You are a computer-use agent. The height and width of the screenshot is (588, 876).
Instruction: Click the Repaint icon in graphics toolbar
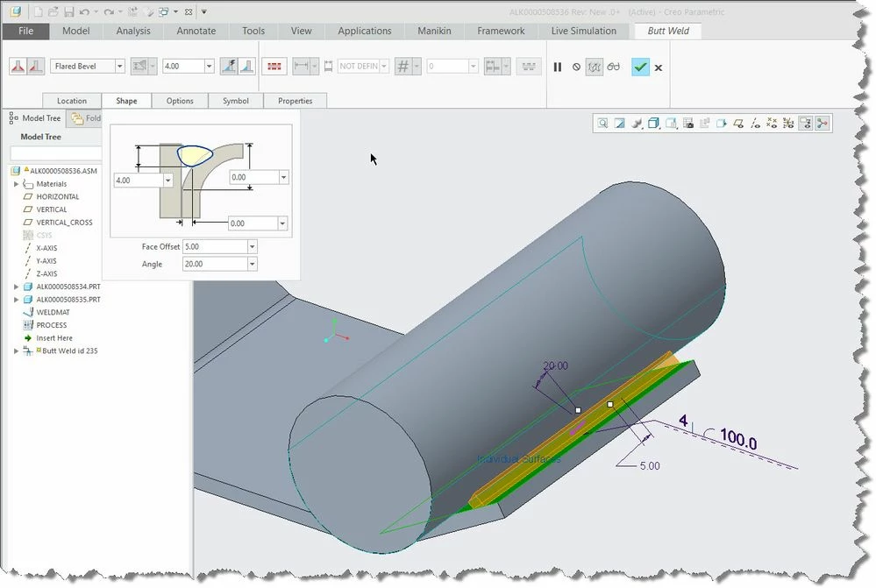620,124
